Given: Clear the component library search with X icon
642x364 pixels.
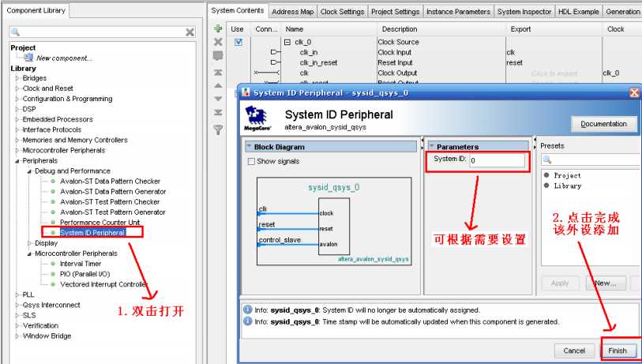Looking at the screenshot, I should [190, 32].
